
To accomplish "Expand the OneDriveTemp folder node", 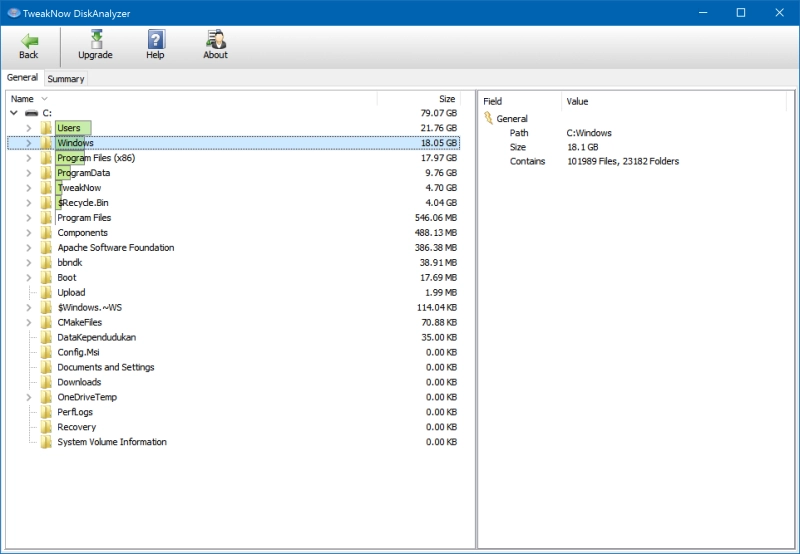I will point(29,397).
